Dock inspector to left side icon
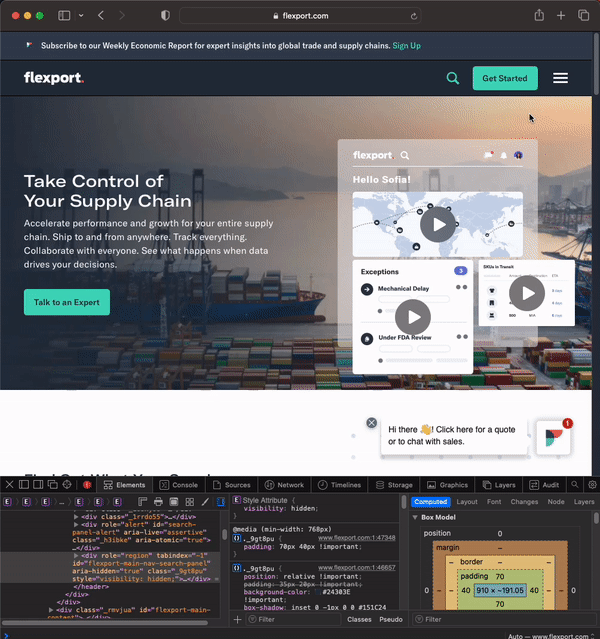Screen dimensions: 600x639 coord(24,485)
